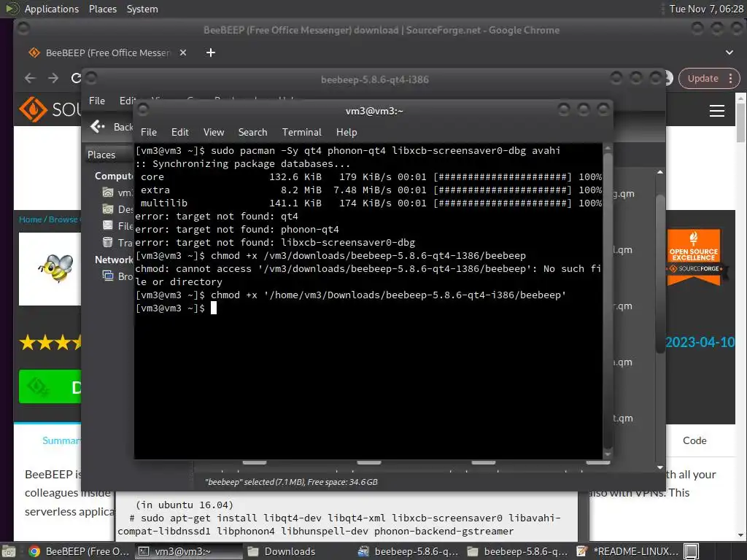The height and width of the screenshot is (560, 747).
Task: Open Chrome's three-dot menu
Action: tap(730, 79)
